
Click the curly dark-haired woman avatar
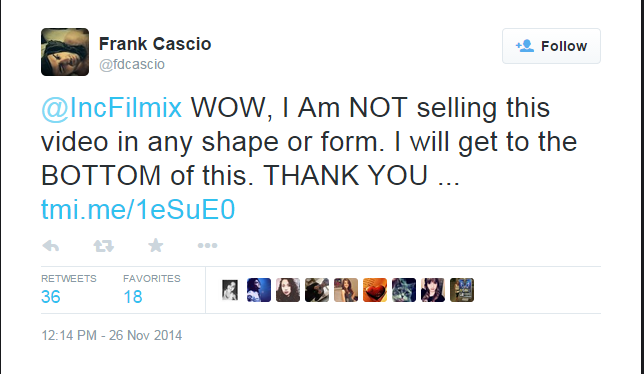288,290
